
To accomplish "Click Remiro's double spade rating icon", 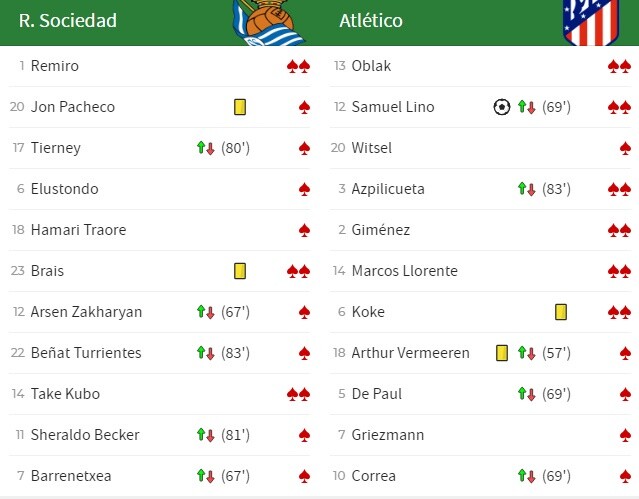I will 298,66.
